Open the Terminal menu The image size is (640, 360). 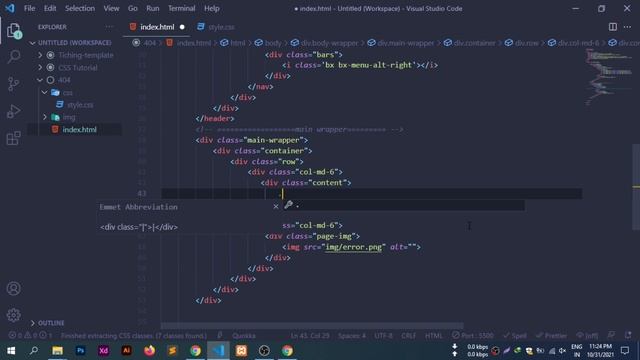click(182, 8)
